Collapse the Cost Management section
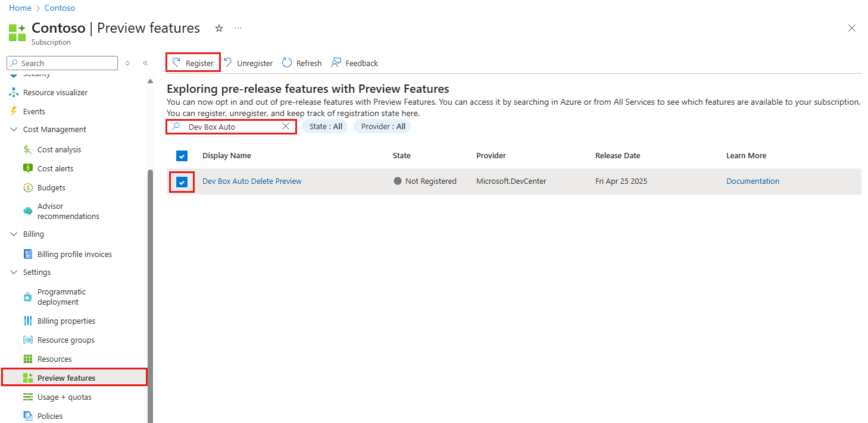Screen dimensions: 868x423 pos(14,129)
